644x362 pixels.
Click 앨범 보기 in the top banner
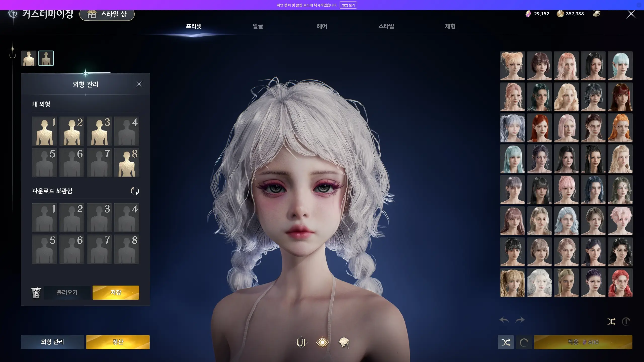348,5
